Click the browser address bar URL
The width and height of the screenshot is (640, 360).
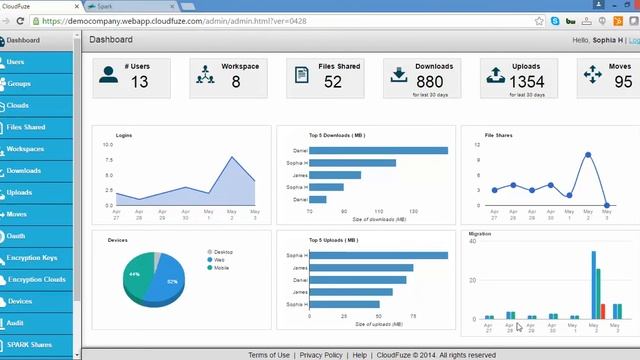pyautogui.click(x=174, y=21)
